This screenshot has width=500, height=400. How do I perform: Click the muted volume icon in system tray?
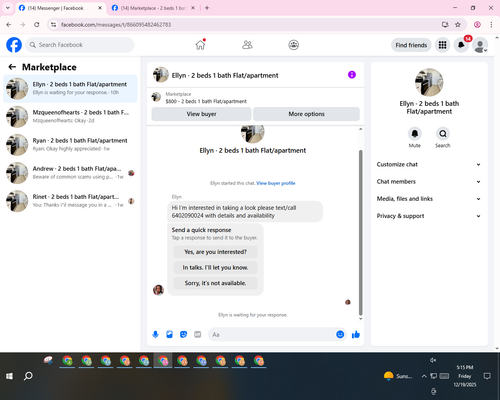coord(433,360)
